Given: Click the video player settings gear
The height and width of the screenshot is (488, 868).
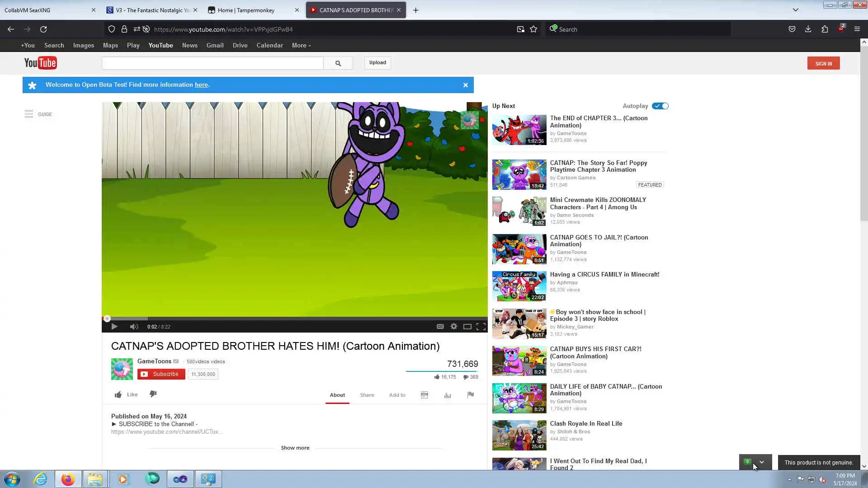Looking at the screenshot, I should [x=453, y=327].
